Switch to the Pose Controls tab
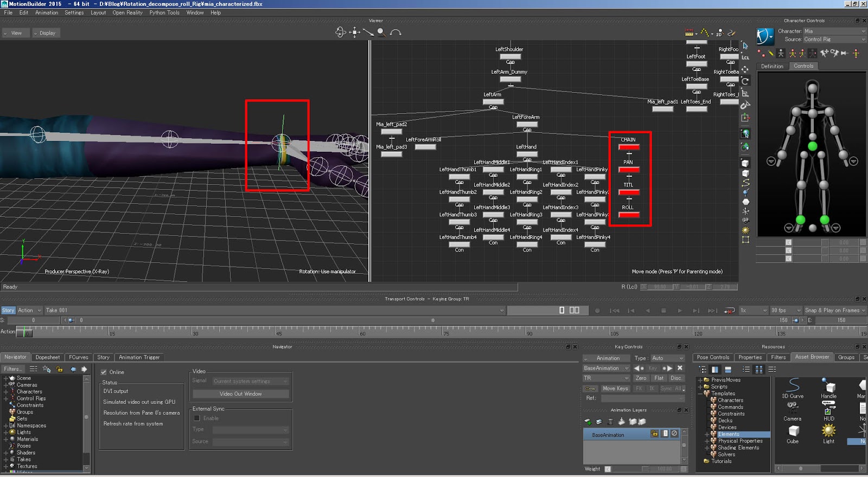868x477 pixels. 713,357
